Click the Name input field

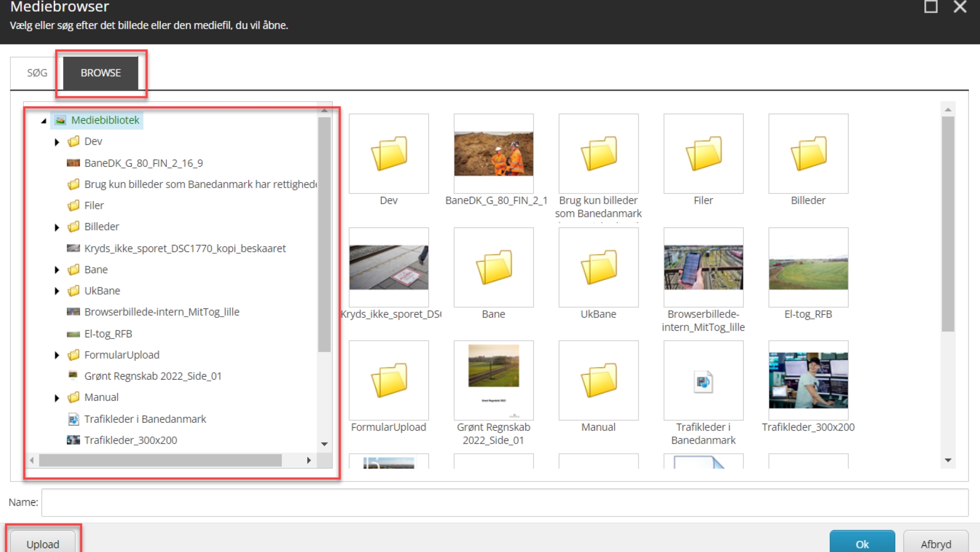tap(504, 502)
